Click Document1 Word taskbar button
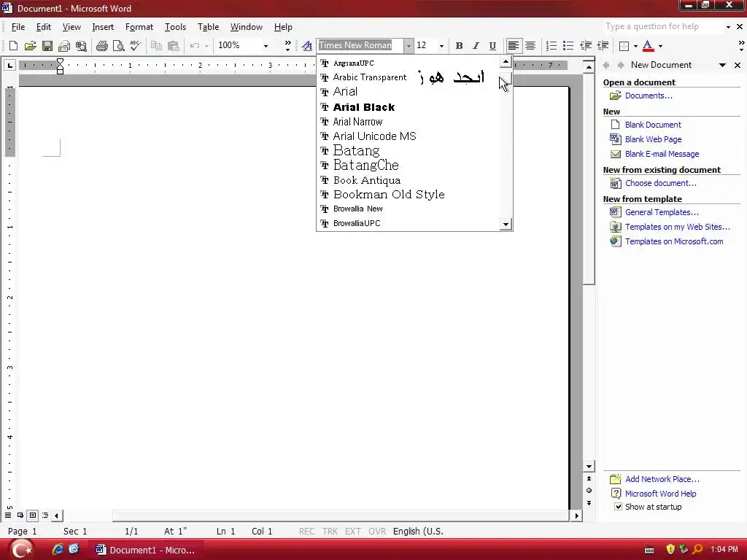The height and width of the screenshot is (560, 747). [147, 550]
